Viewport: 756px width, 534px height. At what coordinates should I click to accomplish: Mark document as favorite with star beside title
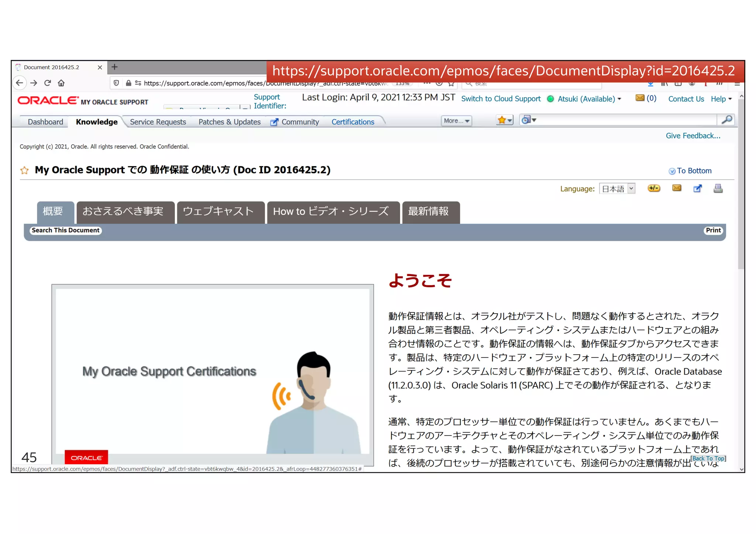click(24, 170)
